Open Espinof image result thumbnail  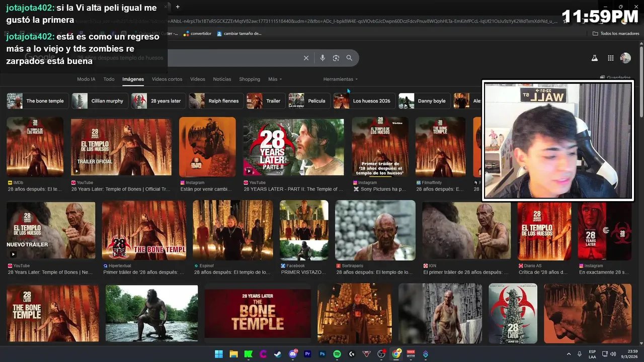233,230
